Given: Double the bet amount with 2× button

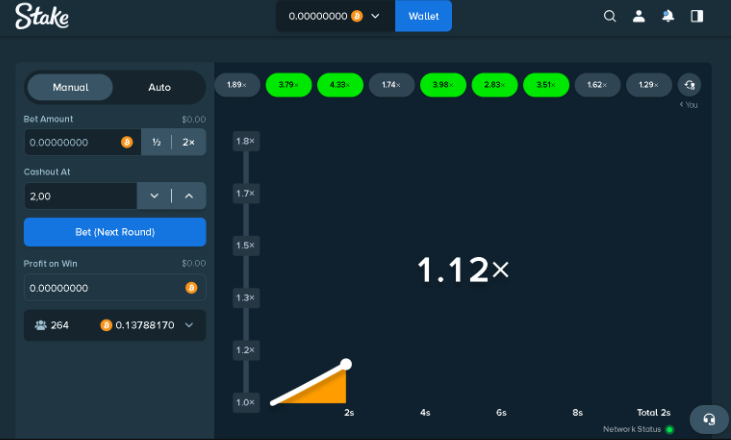Looking at the screenshot, I should (x=189, y=143).
